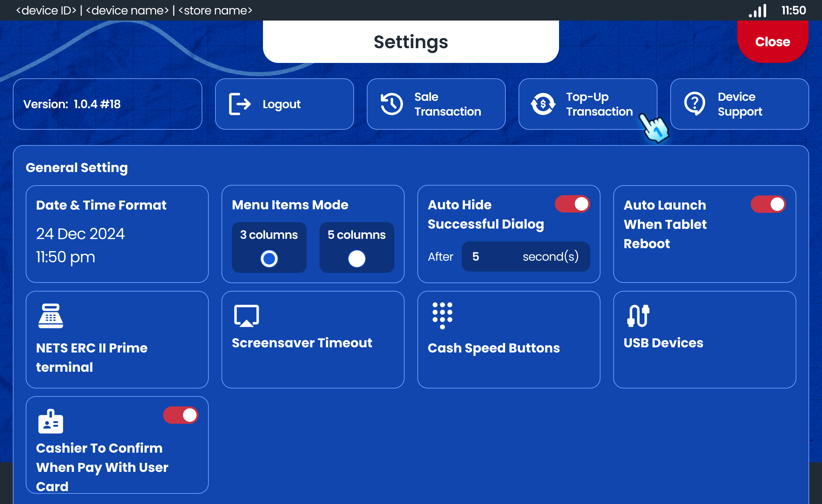Image resolution: width=822 pixels, height=504 pixels.
Task: Toggle Cashier To Confirm user card switch
Action: [180, 415]
